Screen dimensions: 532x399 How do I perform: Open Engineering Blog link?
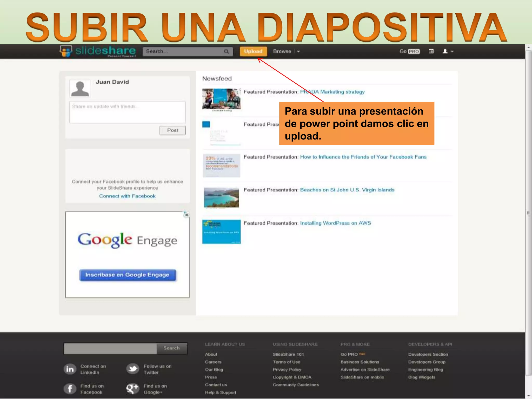click(x=425, y=369)
